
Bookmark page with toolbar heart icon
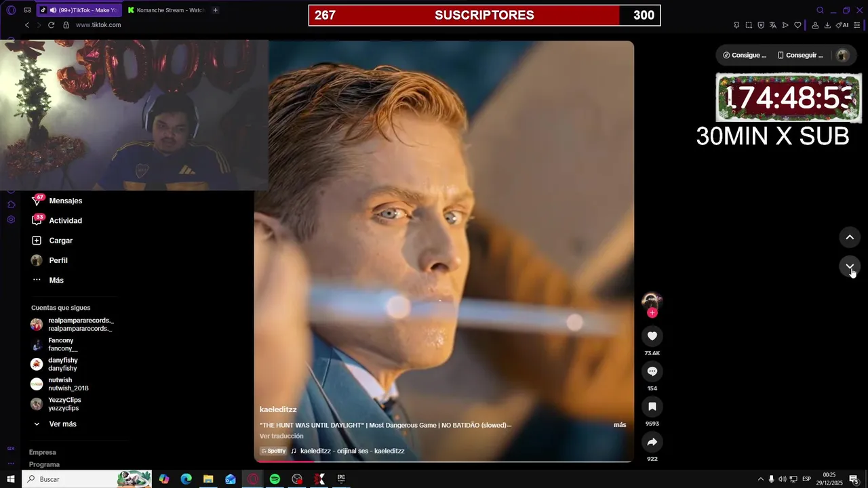click(x=797, y=25)
